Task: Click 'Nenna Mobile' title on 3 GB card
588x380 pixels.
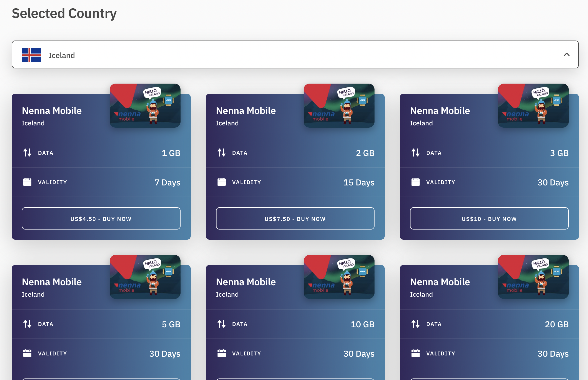Action: [x=440, y=111]
